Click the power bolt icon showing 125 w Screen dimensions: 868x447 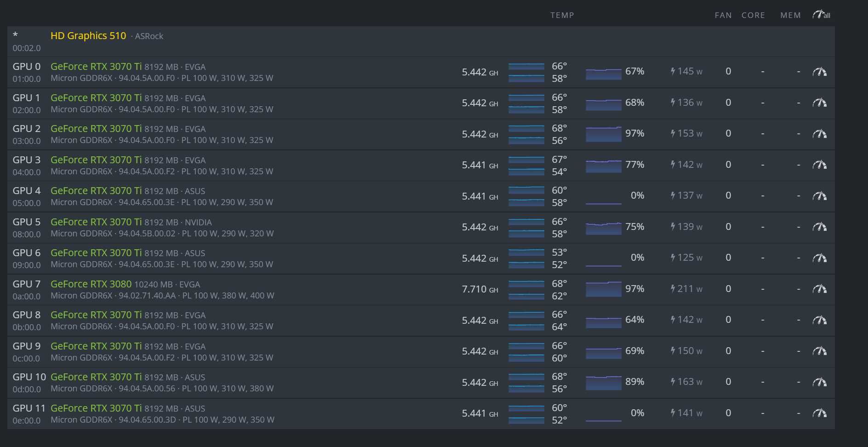pos(673,258)
